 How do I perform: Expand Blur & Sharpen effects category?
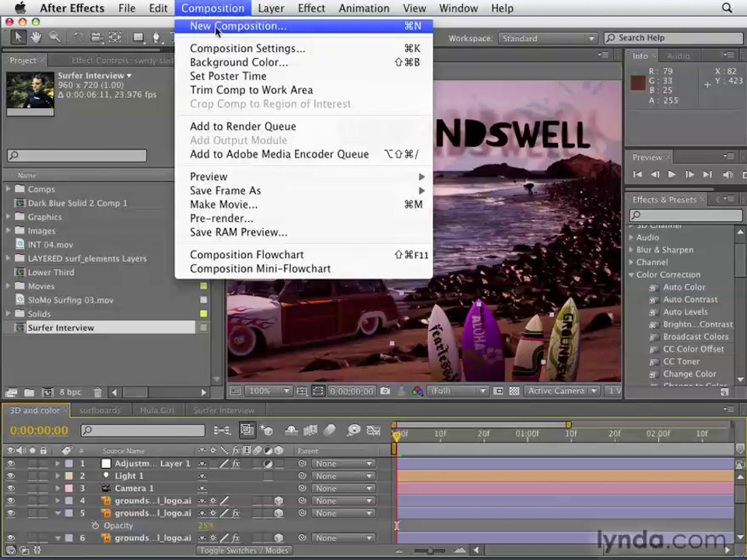(631, 250)
